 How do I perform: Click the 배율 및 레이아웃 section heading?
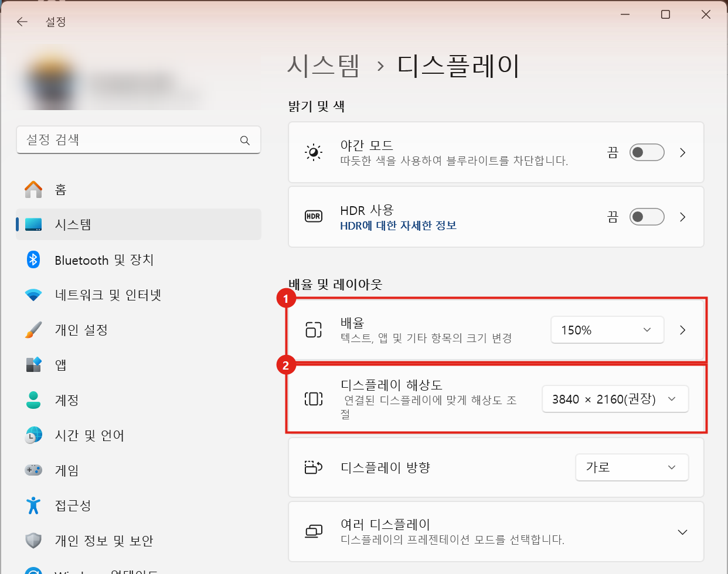pos(335,285)
